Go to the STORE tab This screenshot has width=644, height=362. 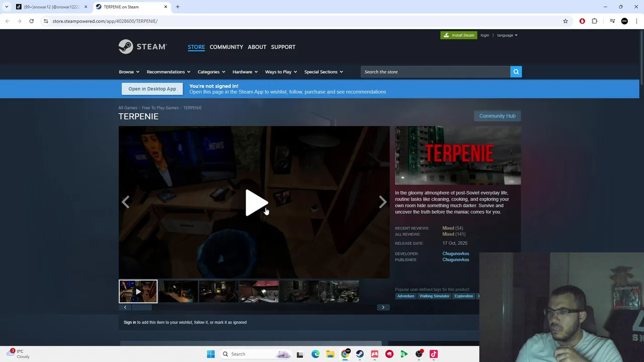point(196,47)
